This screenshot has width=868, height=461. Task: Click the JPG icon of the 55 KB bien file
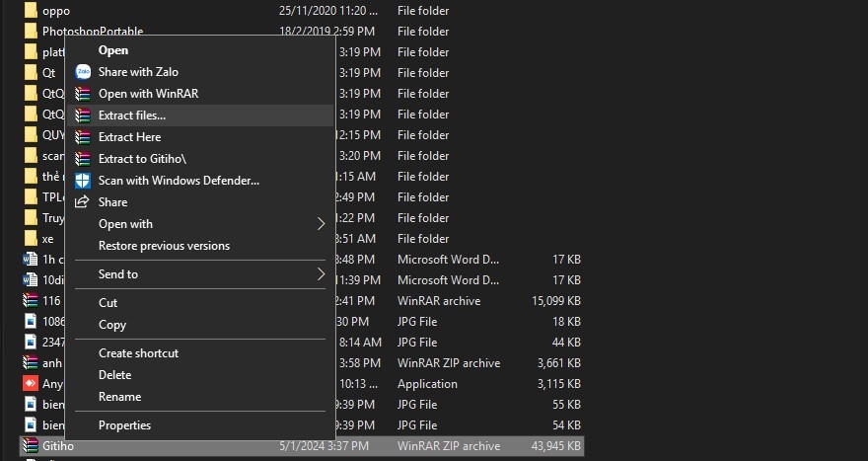coord(31,404)
